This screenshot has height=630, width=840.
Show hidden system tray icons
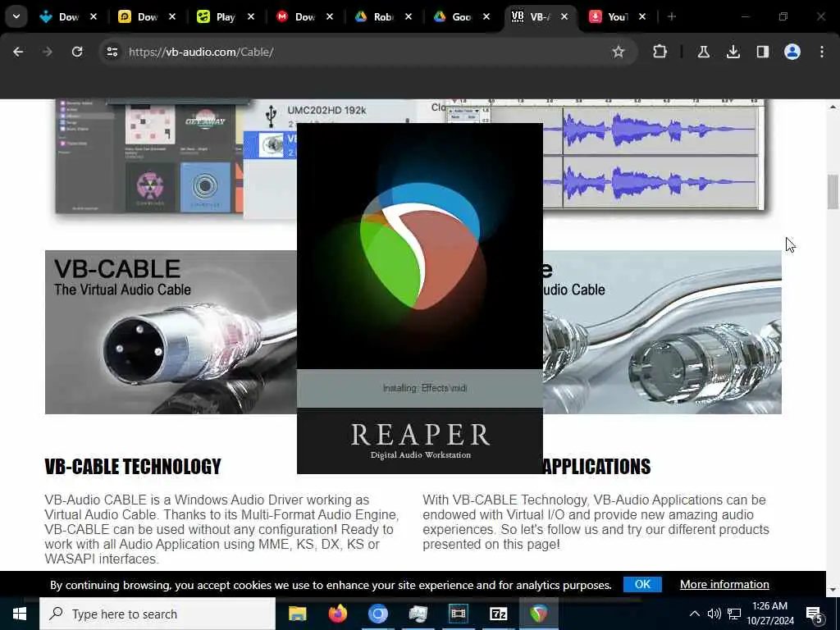point(694,614)
